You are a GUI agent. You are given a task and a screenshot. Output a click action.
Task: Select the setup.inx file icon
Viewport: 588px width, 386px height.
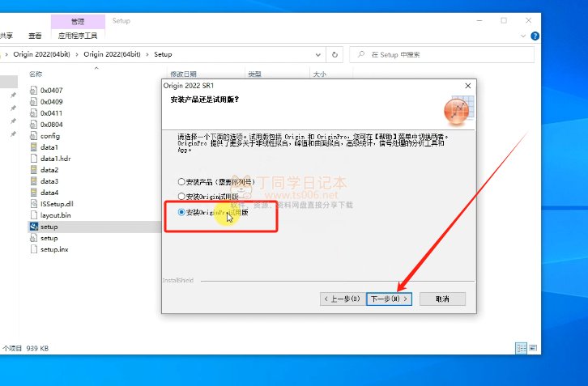[34, 249]
